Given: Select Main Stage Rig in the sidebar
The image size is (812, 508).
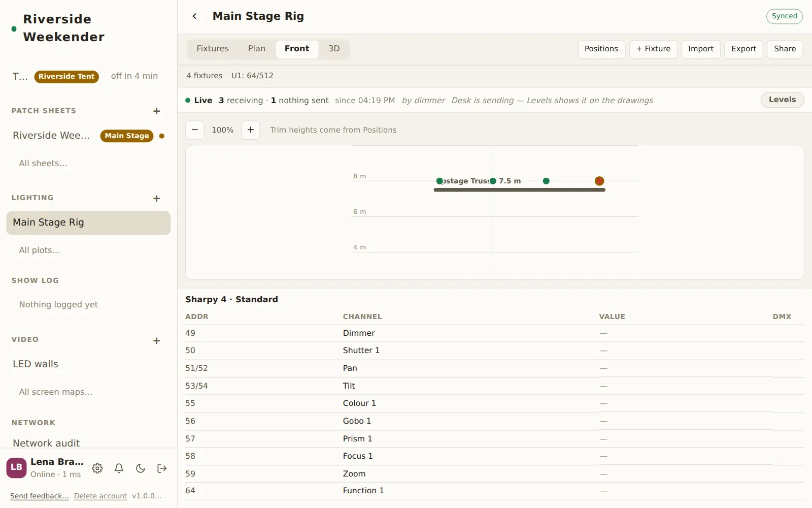Looking at the screenshot, I should (x=88, y=223).
